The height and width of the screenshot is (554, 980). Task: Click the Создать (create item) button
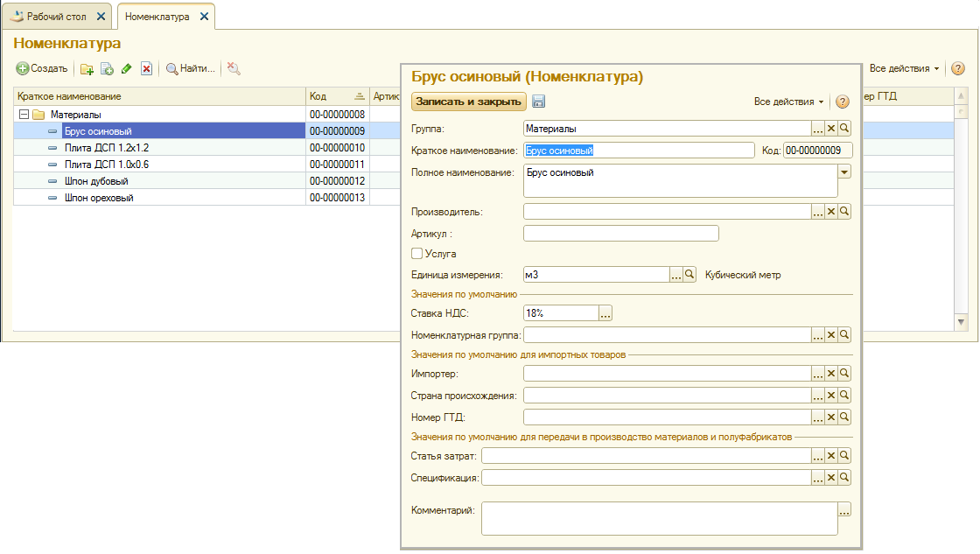[x=42, y=68]
